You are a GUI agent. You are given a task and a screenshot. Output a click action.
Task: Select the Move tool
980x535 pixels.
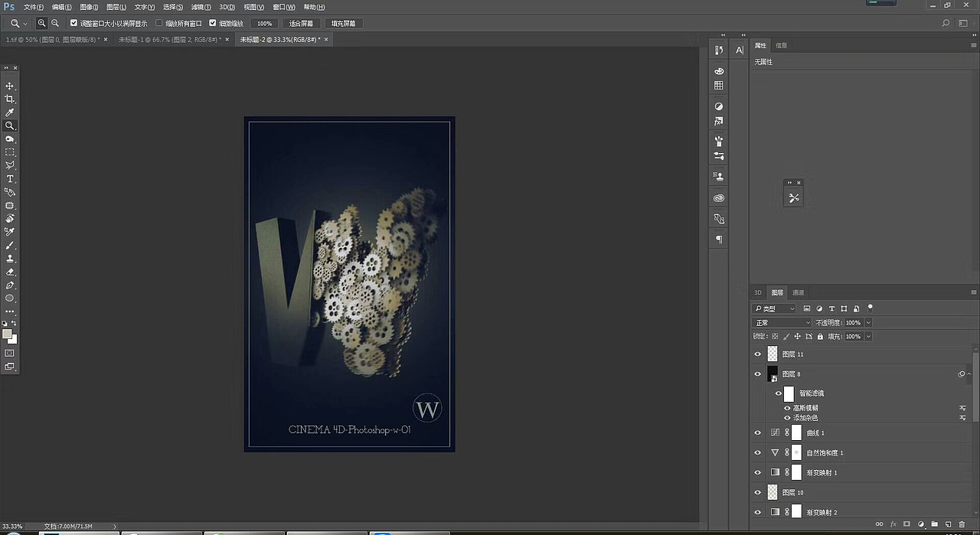tap(10, 86)
